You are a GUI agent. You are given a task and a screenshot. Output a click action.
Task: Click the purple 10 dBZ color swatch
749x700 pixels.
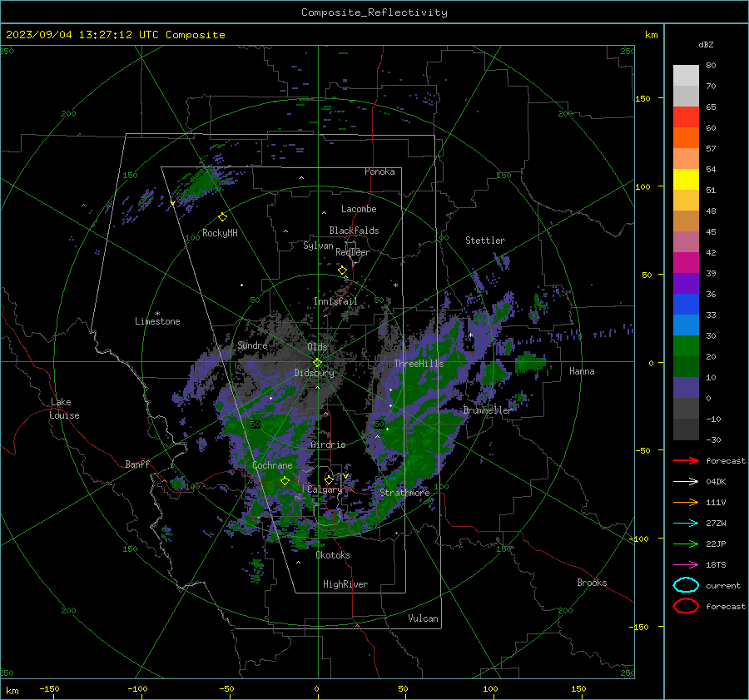pos(686,387)
